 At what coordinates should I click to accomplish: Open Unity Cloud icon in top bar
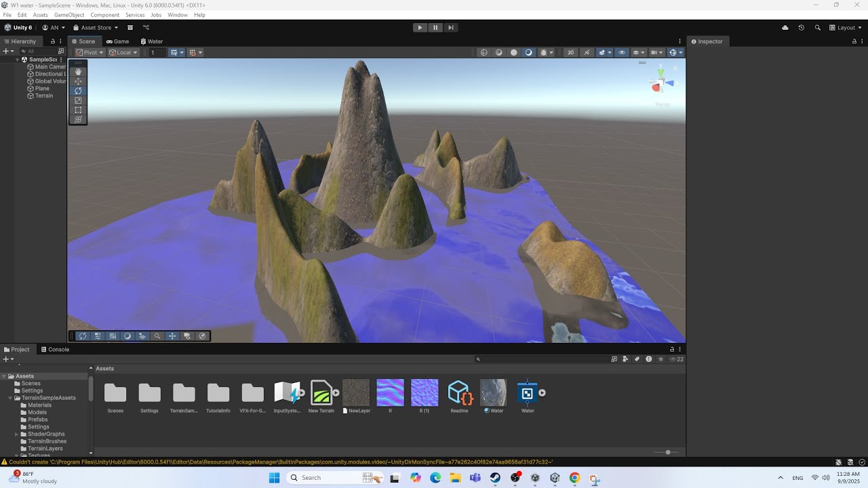point(785,28)
